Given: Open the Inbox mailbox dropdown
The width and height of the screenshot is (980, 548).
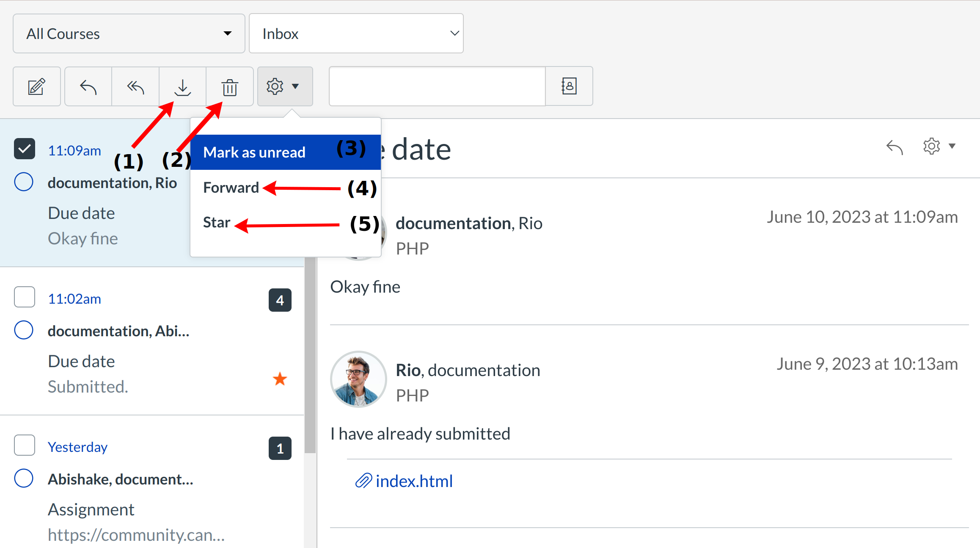Looking at the screenshot, I should [356, 33].
